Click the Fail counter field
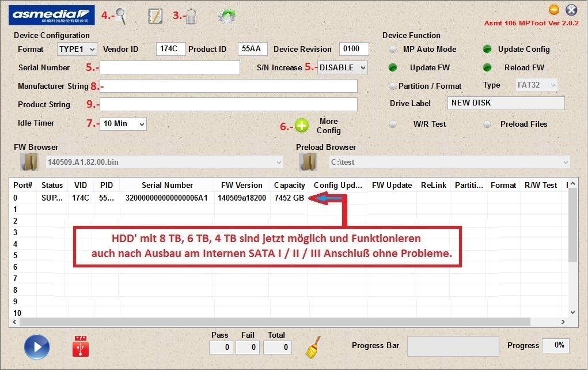Viewport: 588px width, 370px height. (248, 348)
